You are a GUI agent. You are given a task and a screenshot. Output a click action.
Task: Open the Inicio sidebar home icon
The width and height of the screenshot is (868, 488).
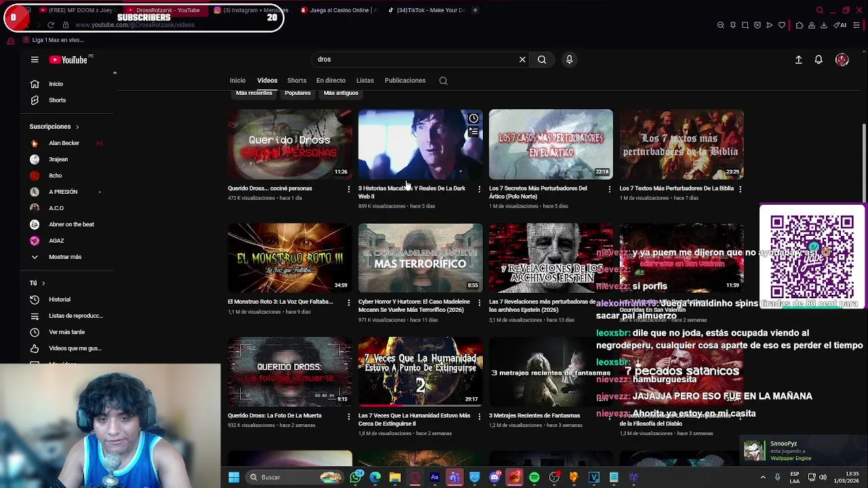point(35,84)
